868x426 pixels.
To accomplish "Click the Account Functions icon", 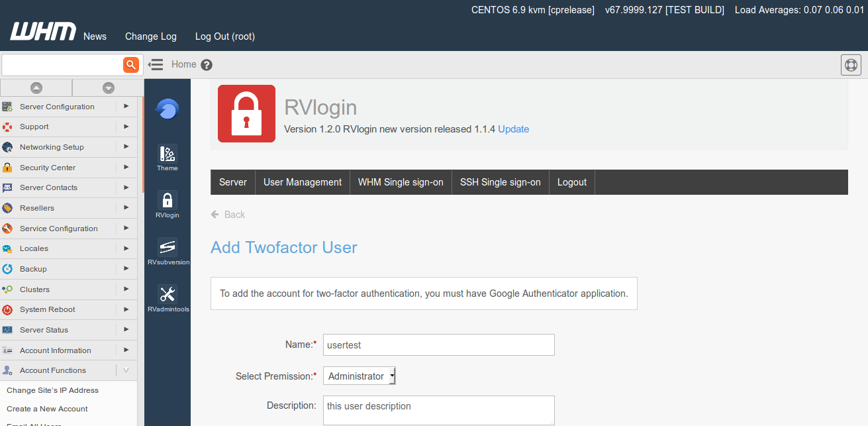I will pos(7,370).
